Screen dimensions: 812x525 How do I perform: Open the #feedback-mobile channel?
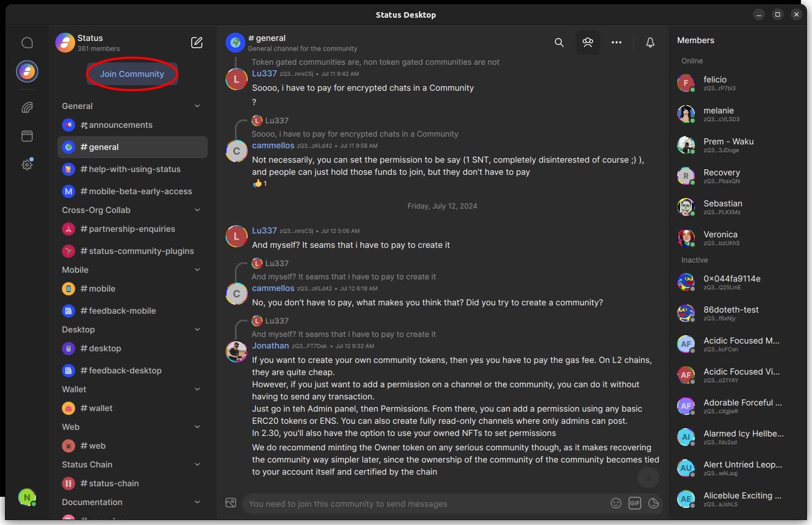coord(133,311)
